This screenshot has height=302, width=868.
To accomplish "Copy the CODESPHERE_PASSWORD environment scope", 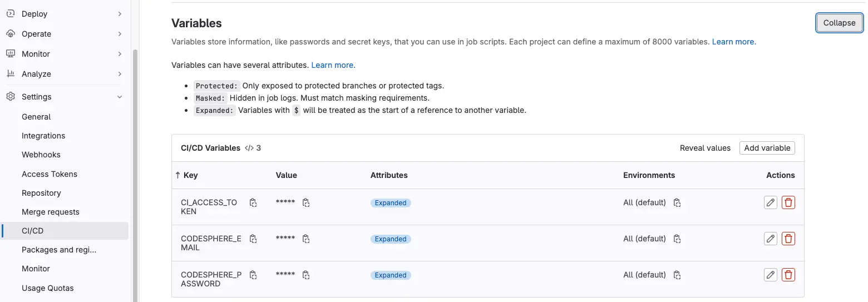I will (x=677, y=275).
